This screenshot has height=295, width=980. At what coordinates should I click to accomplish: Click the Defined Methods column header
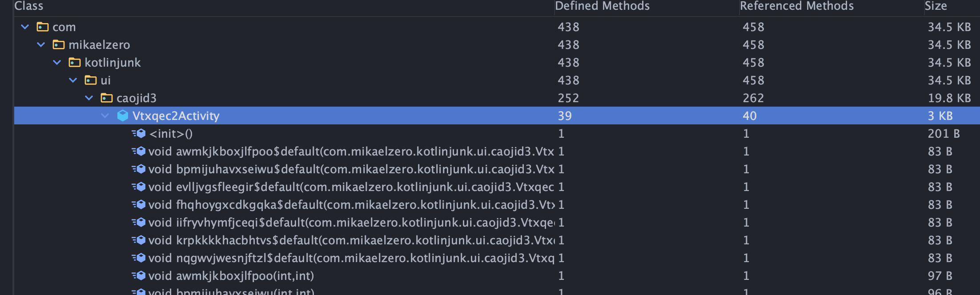[x=602, y=6]
